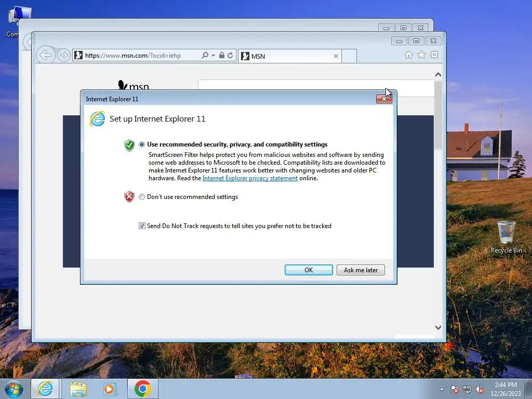532x399 pixels.
Task: Click the search magnifier in address bar
Action: point(205,55)
